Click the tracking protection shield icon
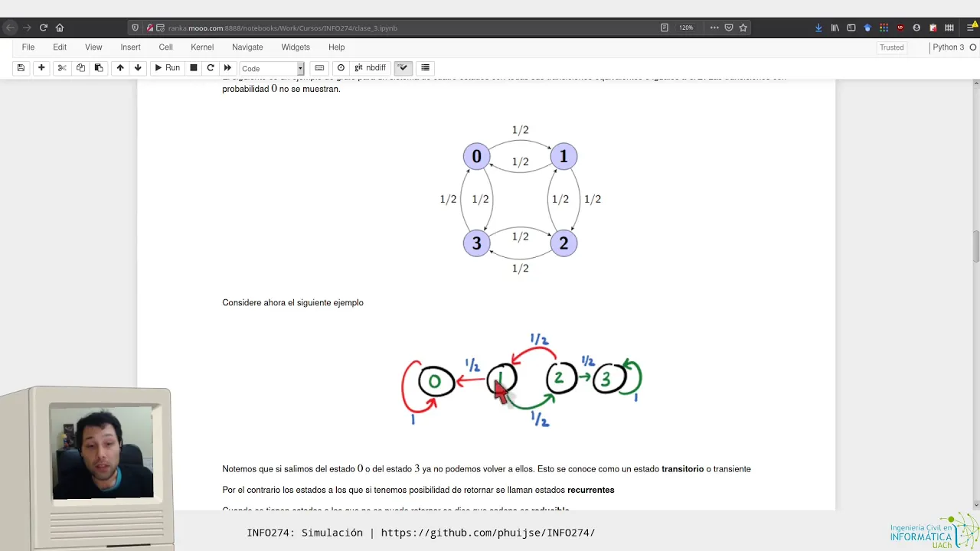This screenshot has height=551, width=980. pyautogui.click(x=136, y=28)
